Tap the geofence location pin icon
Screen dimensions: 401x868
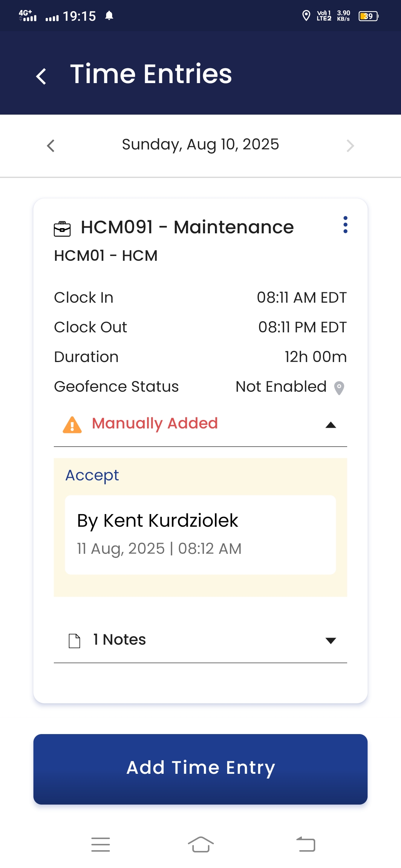[339, 388]
